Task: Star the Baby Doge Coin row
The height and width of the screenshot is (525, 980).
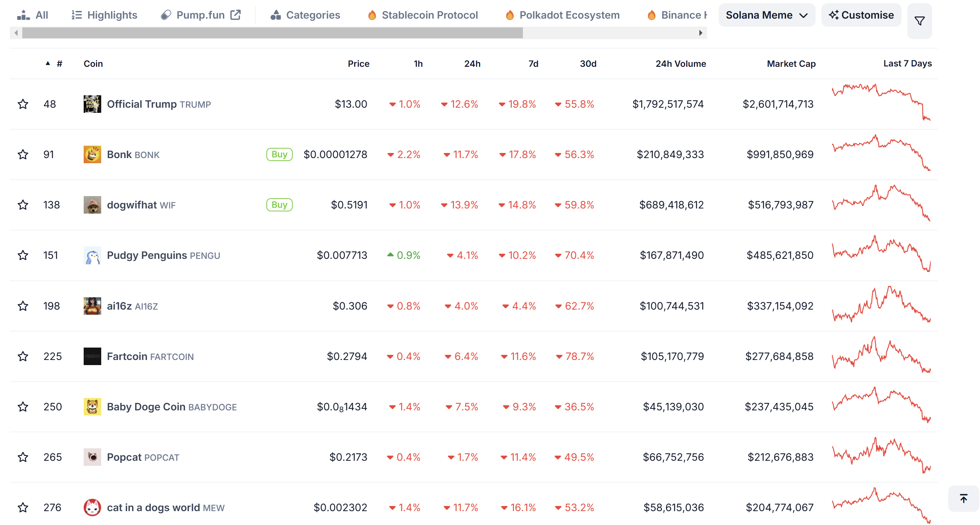Action: (x=23, y=407)
